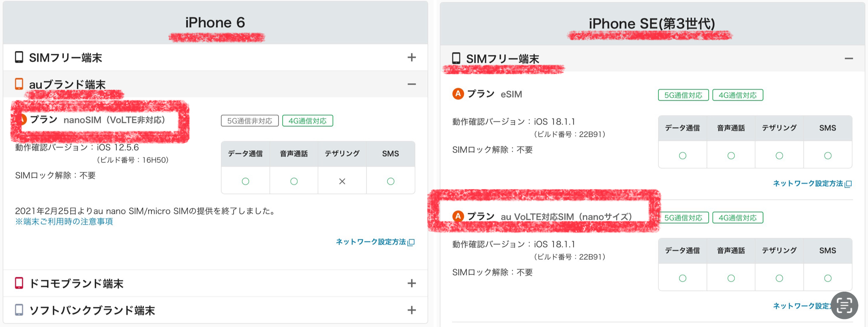Open ※端末ご利用時の注意事項 link

tap(64, 222)
